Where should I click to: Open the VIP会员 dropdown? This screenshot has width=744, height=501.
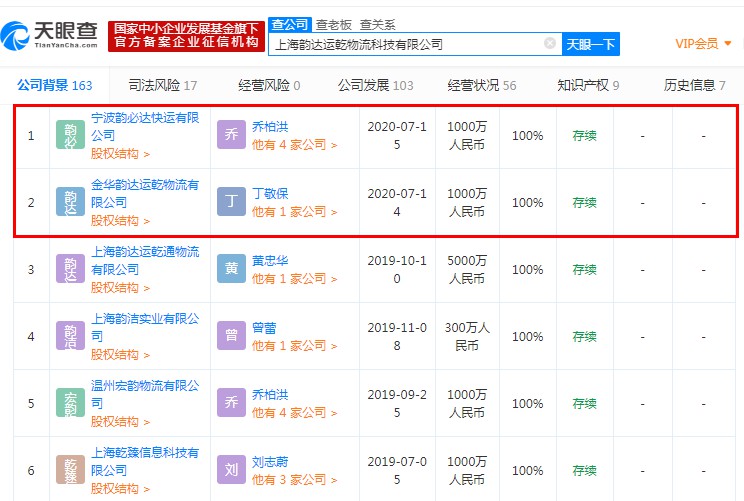(703, 44)
